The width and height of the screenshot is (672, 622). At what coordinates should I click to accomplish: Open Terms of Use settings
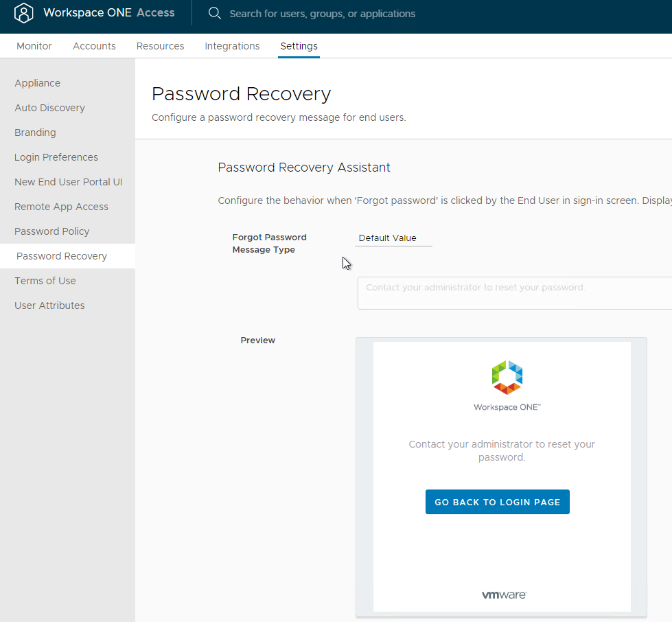[45, 281]
